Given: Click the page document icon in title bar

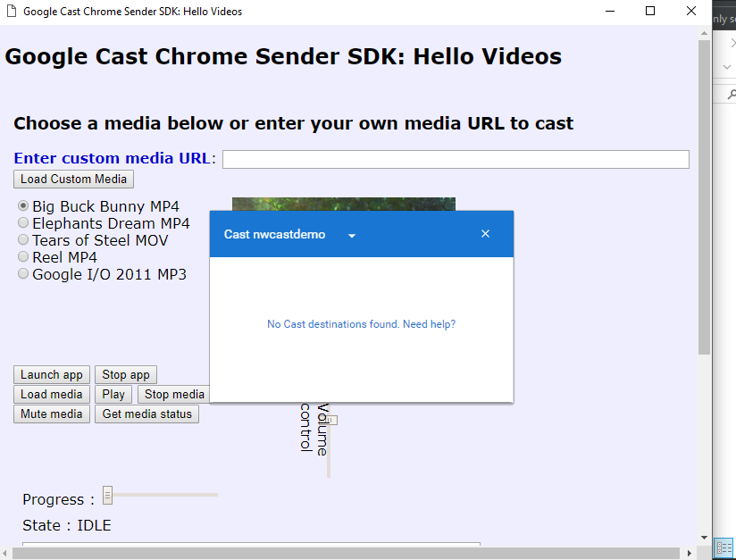Looking at the screenshot, I should click(x=12, y=11).
